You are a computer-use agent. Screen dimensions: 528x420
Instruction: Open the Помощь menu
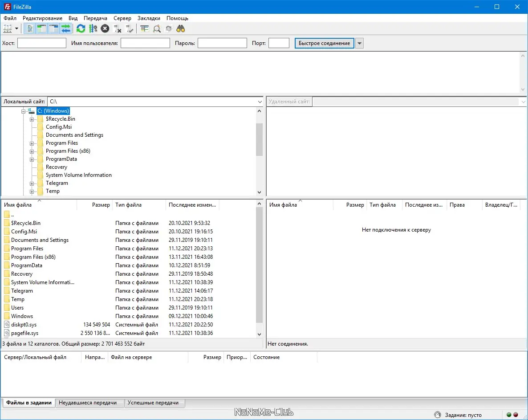tap(177, 18)
